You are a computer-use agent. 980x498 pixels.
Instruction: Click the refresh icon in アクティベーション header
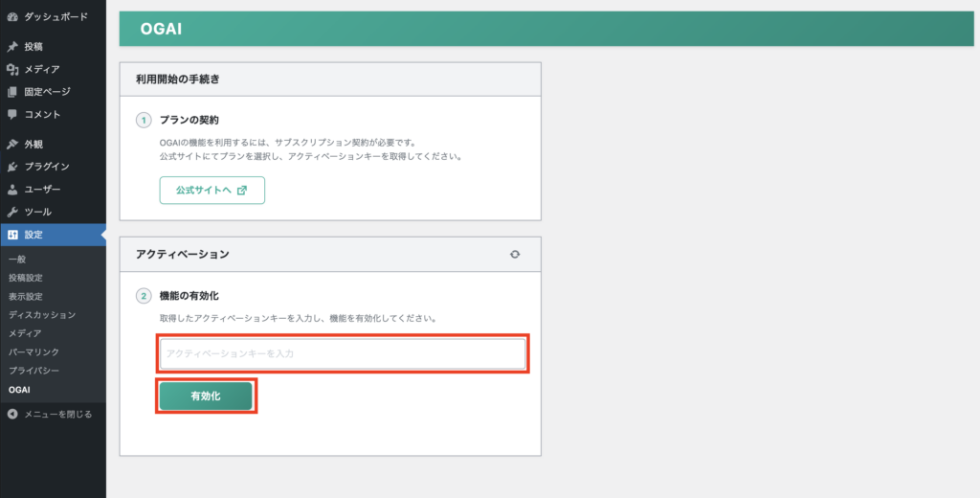(516, 255)
